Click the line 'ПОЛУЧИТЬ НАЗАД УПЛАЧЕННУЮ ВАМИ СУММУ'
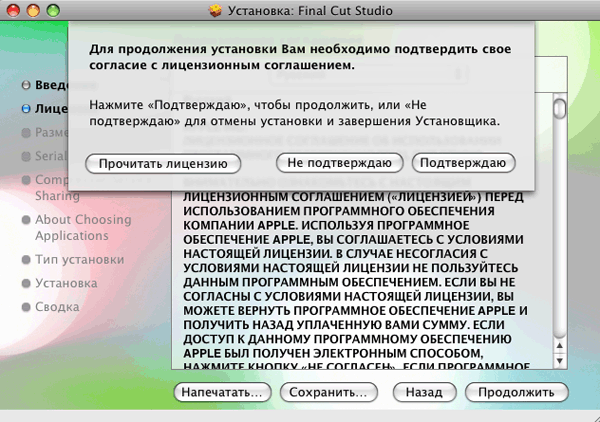The width and height of the screenshot is (600, 422). tap(324, 325)
